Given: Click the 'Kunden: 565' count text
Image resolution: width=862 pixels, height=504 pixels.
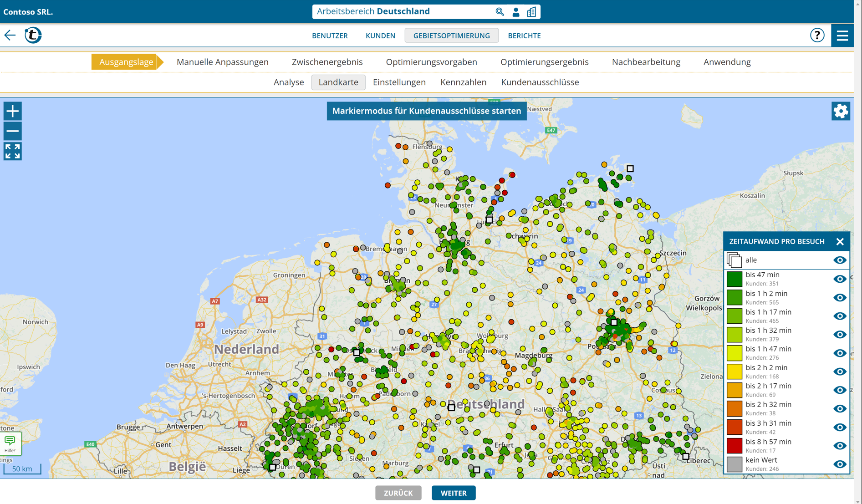Looking at the screenshot, I should [x=762, y=302].
